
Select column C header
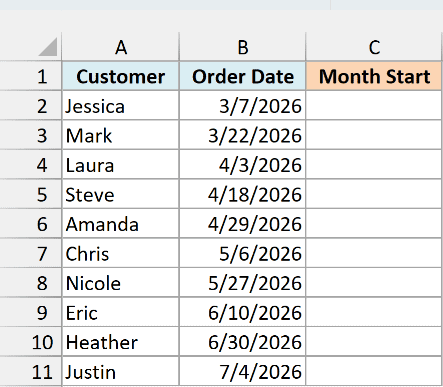[x=374, y=47]
